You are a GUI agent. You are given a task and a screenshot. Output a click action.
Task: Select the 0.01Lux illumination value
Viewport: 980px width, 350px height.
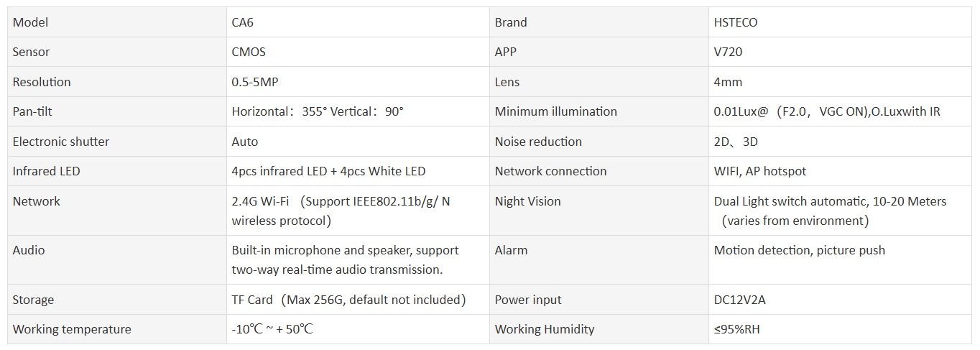click(x=827, y=111)
